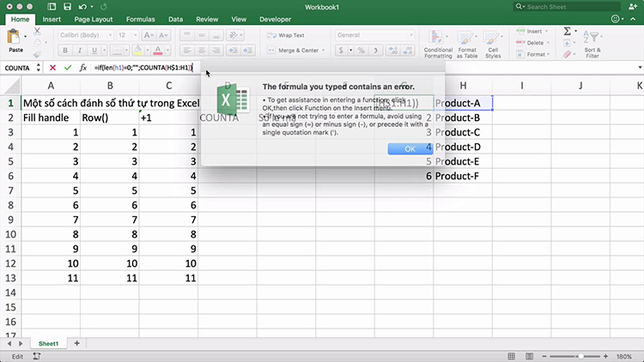Click the currency dollar format icon
644x362 pixels.
(341, 50)
